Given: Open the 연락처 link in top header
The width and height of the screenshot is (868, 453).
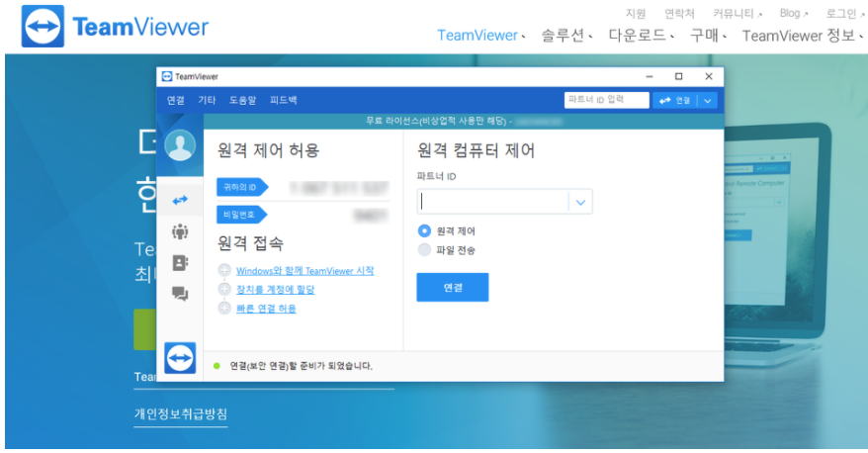Looking at the screenshot, I should (x=679, y=13).
